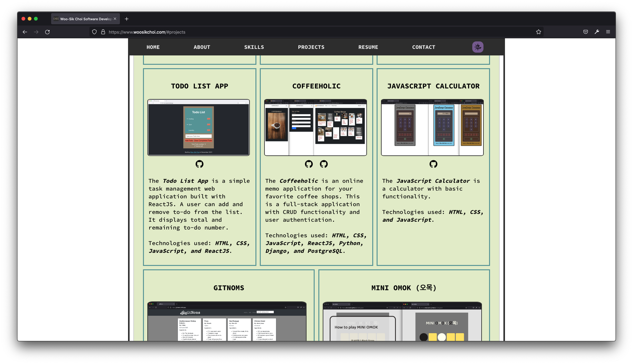Click the JavaScript Calculator preview image

[x=432, y=127]
